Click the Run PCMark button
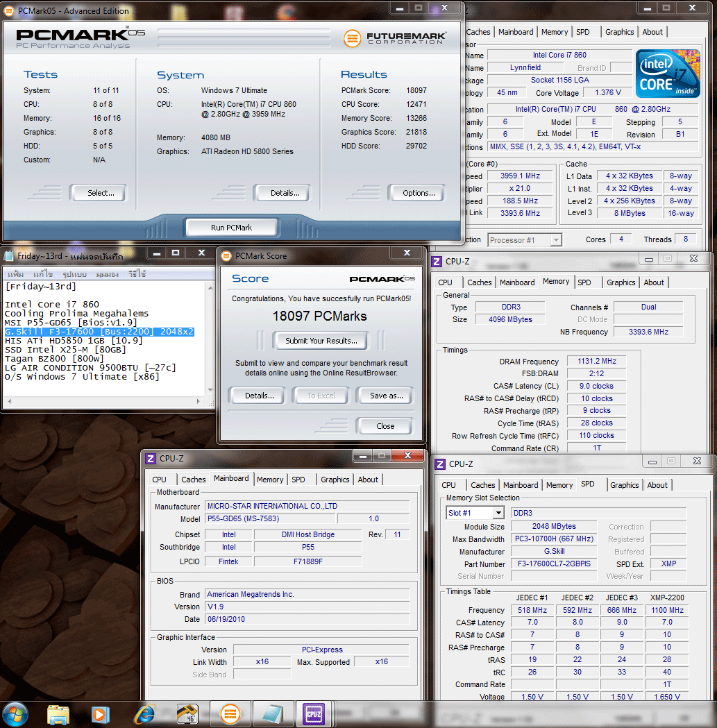717x728 pixels. (x=231, y=228)
